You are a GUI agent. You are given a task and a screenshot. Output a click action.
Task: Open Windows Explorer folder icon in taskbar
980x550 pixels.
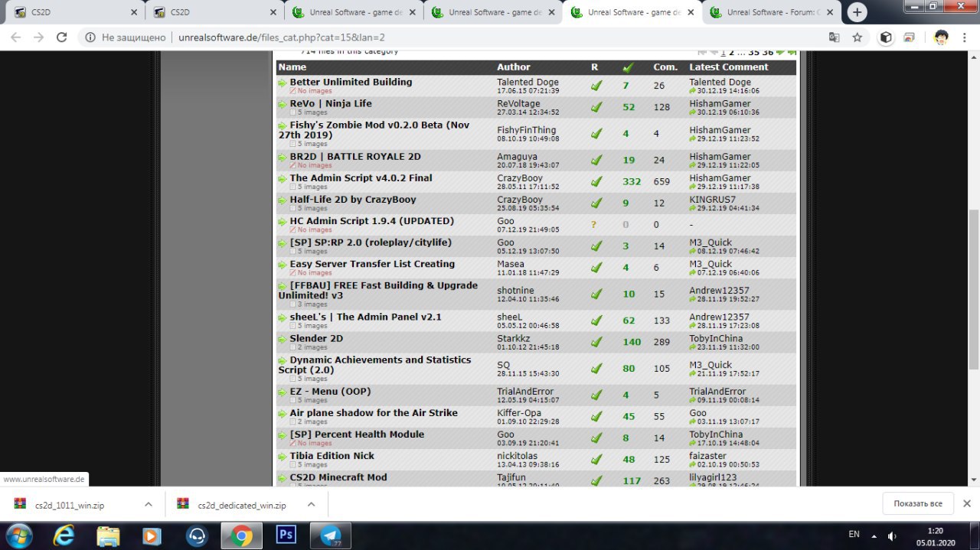(108, 535)
